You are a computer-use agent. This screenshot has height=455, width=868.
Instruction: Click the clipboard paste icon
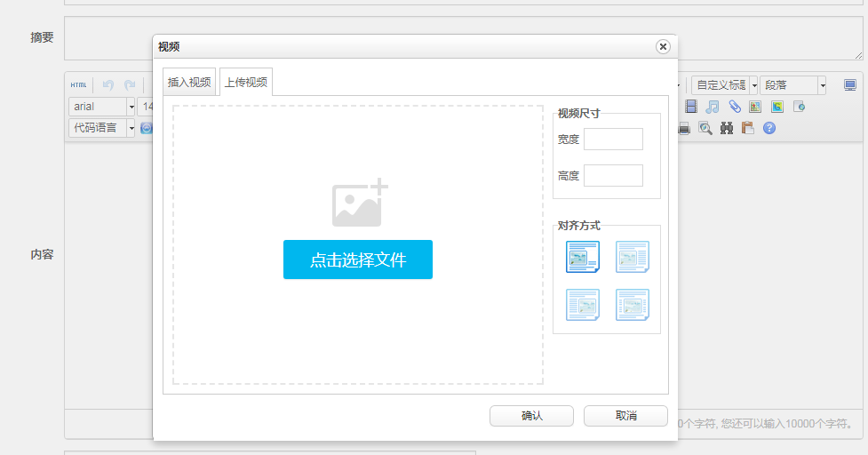pyautogui.click(x=748, y=129)
